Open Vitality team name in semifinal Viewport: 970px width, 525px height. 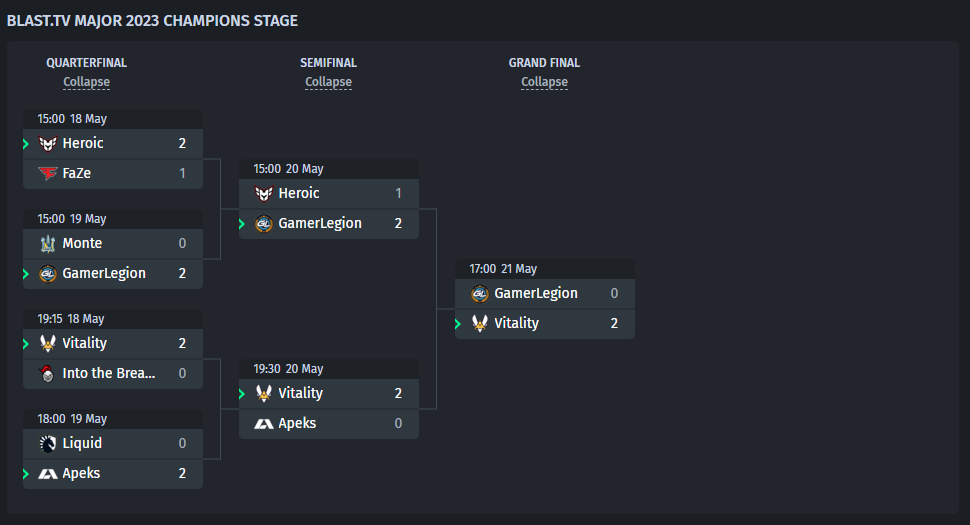301,393
